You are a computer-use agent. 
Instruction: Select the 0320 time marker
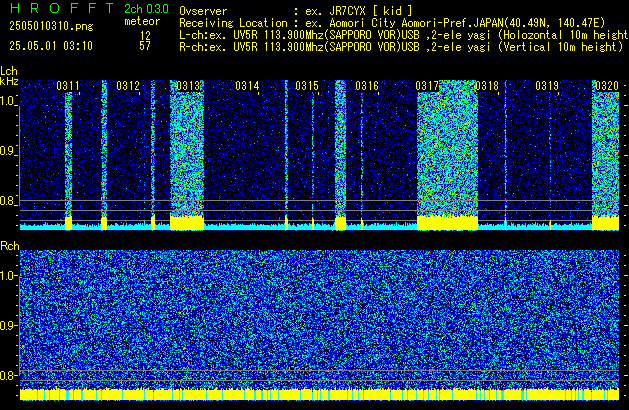coord(607,86)
